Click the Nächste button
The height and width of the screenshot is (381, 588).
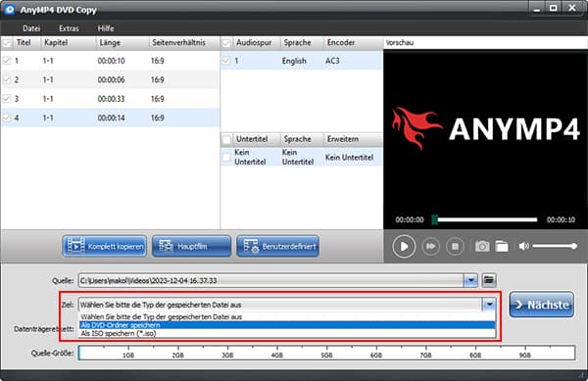click(x=542, y=305)
